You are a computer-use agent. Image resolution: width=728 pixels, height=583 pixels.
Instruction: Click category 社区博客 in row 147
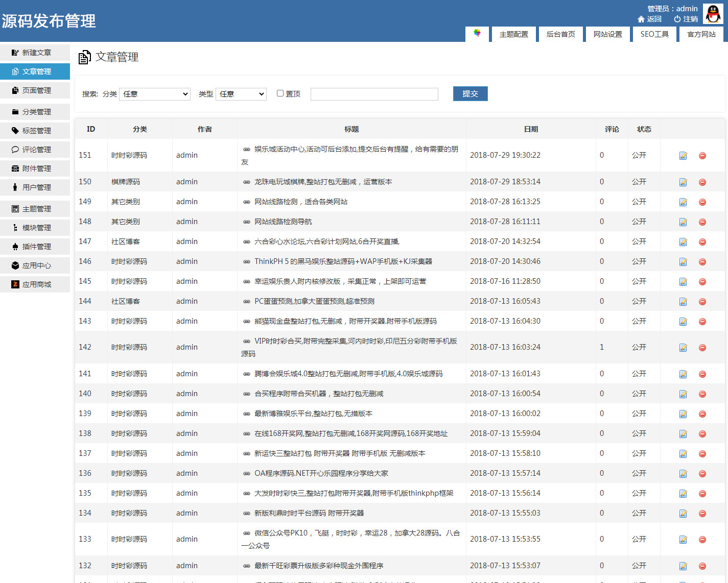coord(126,241)
